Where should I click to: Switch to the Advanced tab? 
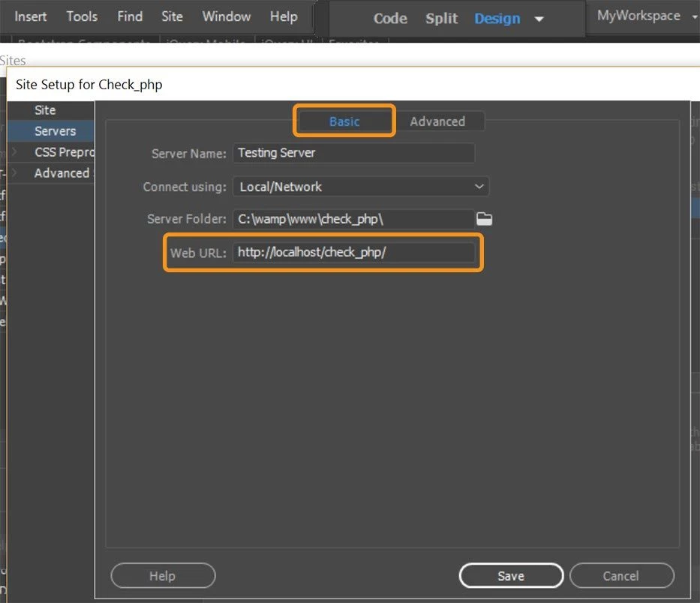pos(437,121)
